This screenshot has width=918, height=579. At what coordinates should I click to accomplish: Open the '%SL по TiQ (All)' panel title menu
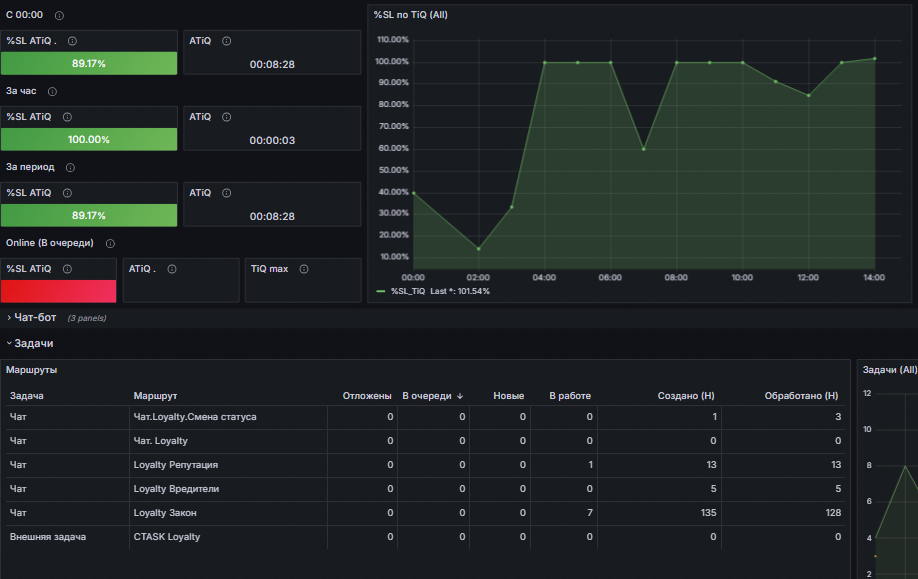[x=410, y=15]
